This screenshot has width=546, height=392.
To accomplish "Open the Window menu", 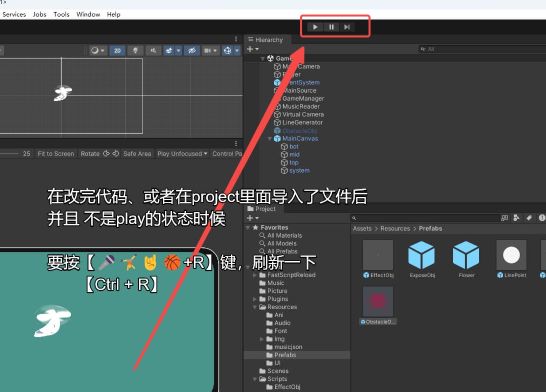I will point(88,14).
